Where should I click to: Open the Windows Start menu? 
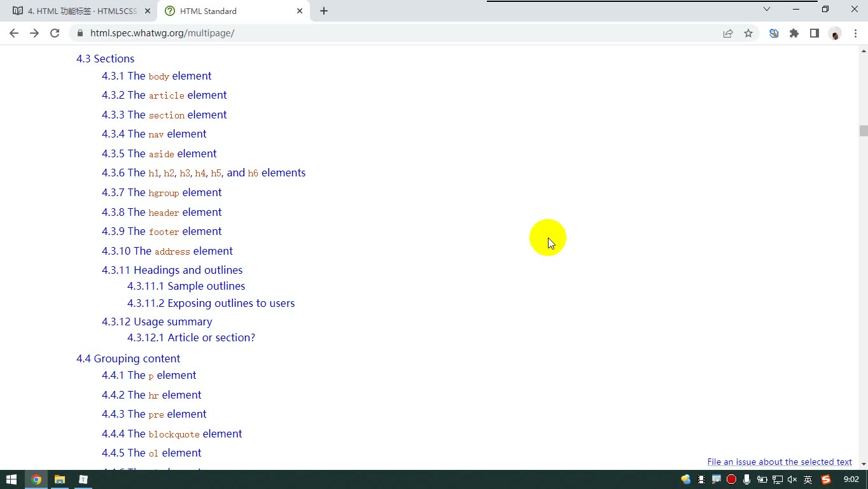11,479
